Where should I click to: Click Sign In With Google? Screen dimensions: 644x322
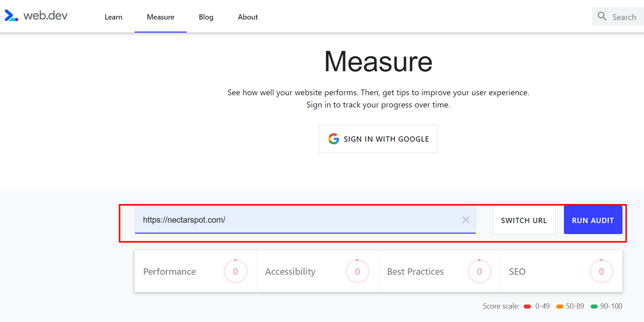[378, 139]
